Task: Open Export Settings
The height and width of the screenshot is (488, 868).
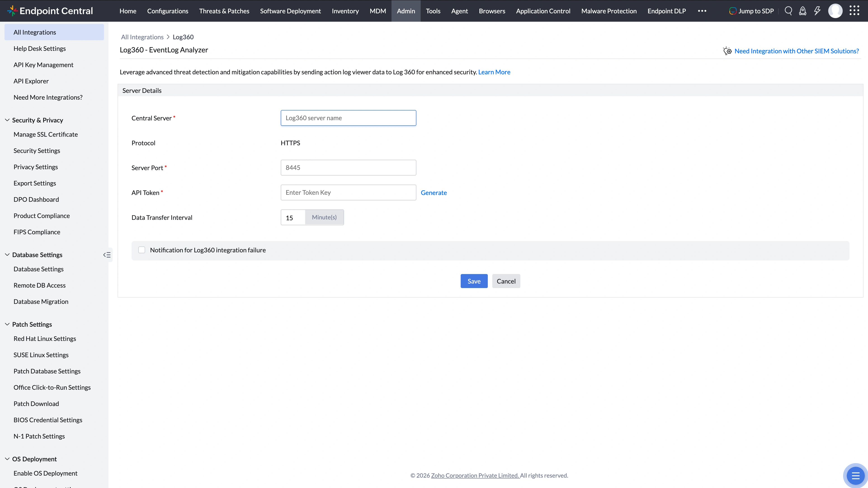Action: pos(35,183)
